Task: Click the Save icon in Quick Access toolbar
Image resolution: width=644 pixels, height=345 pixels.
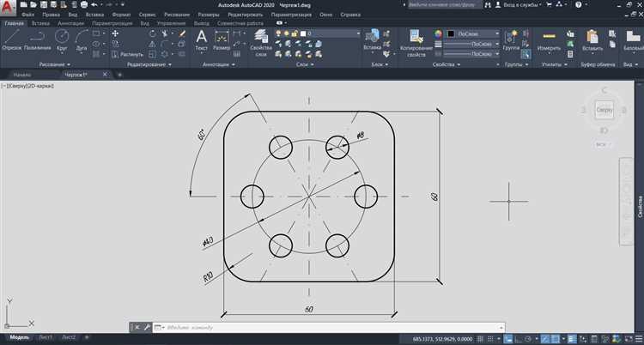Action: pyautogui.click(x=44, y=5)
